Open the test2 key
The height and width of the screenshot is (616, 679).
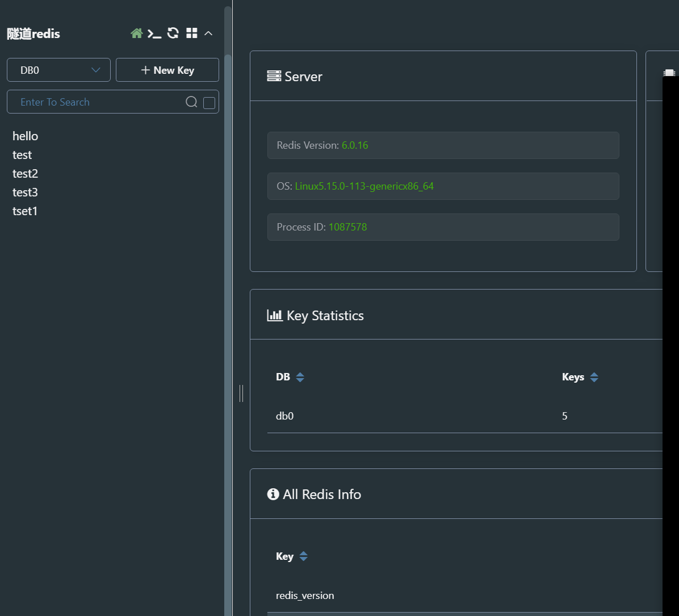[25, 174]
